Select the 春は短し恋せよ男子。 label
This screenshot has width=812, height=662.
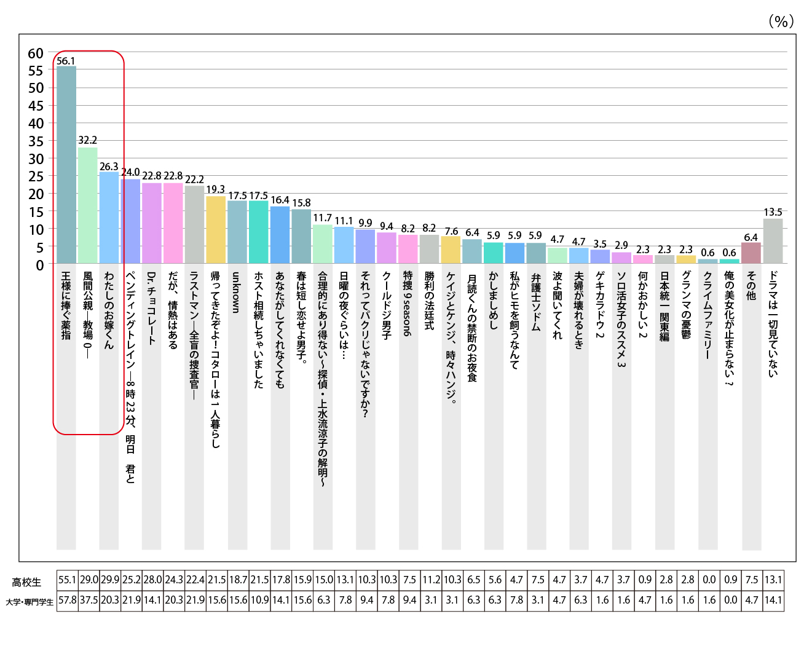click(x=301, y=318)
